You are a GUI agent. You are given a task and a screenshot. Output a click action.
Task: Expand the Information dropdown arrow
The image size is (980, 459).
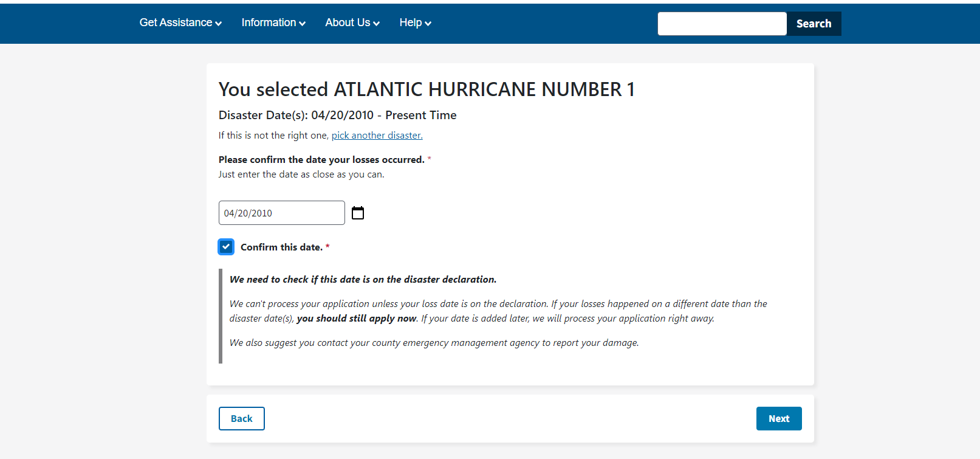pos(302,24)
